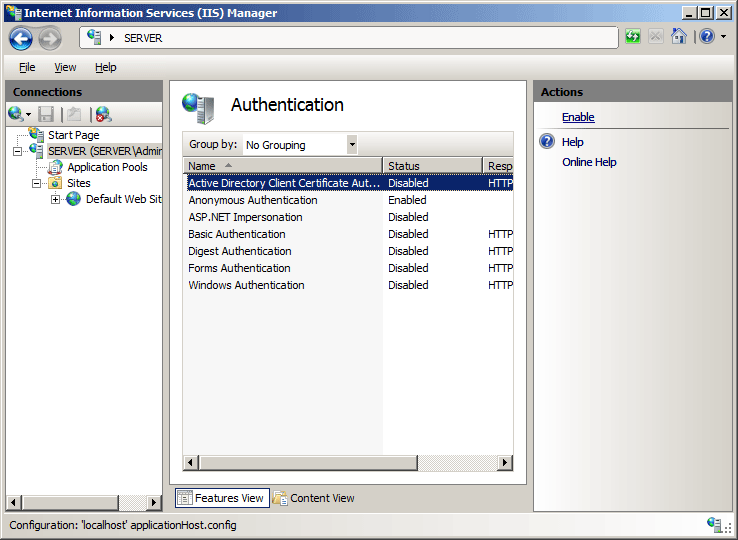Viewport: 738px width, 540px height.
Task: Collapse the Sites tree node
Action: (x=37, y=183)
